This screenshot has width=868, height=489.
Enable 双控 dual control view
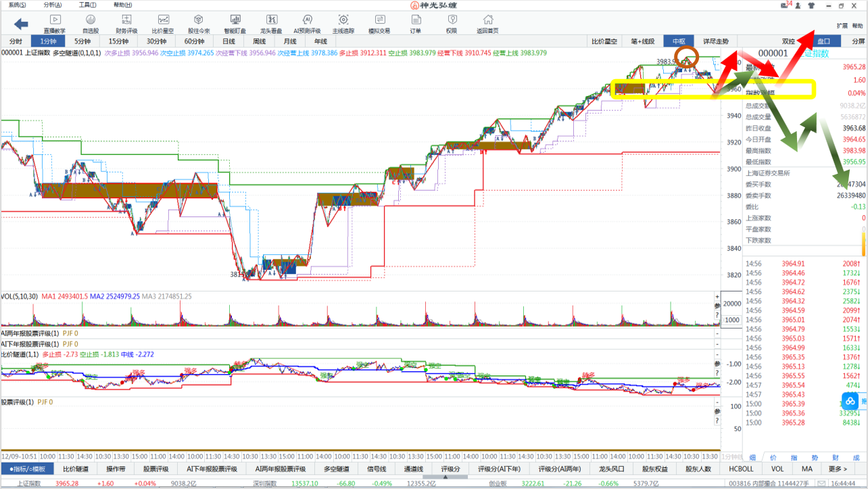click(x=788, y=41)
